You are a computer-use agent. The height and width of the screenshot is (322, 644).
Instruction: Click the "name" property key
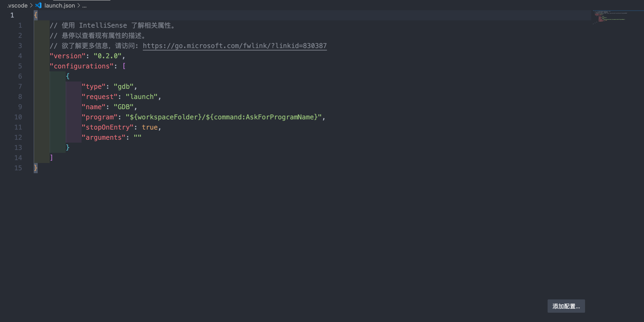pos(94,107)
